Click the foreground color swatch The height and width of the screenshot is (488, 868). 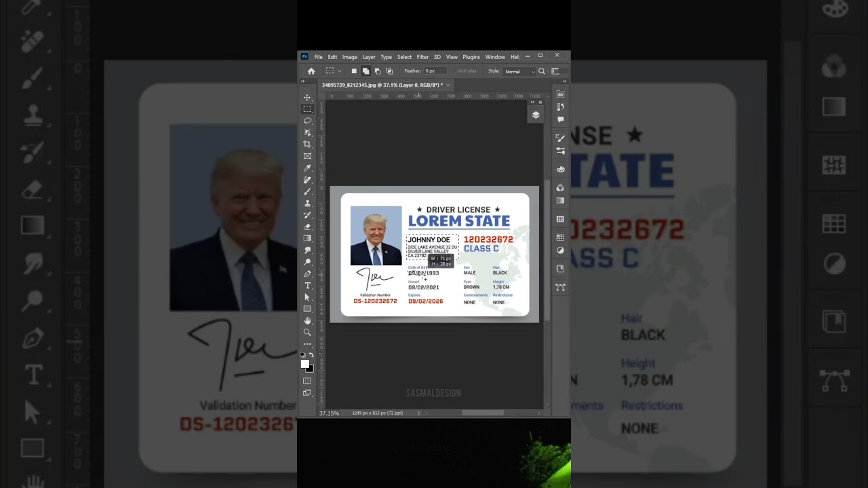305,365
